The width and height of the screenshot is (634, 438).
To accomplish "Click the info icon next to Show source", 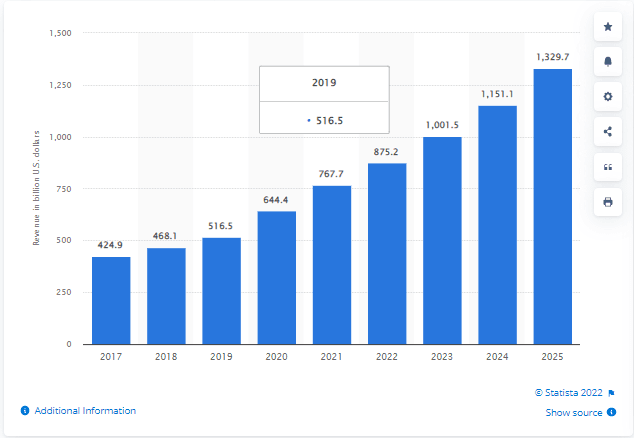I will click(x=611, y=412).
